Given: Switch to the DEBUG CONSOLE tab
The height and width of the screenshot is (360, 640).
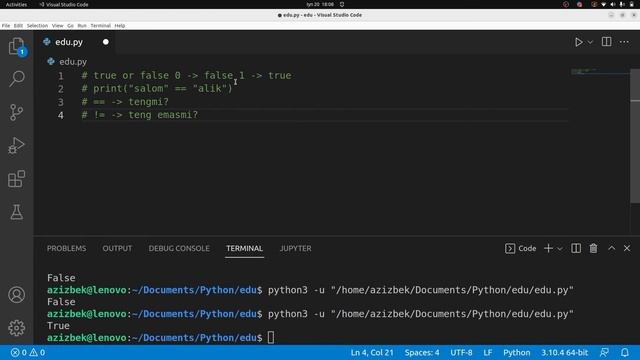Looking at the screenshot, I should coord(179,248).
